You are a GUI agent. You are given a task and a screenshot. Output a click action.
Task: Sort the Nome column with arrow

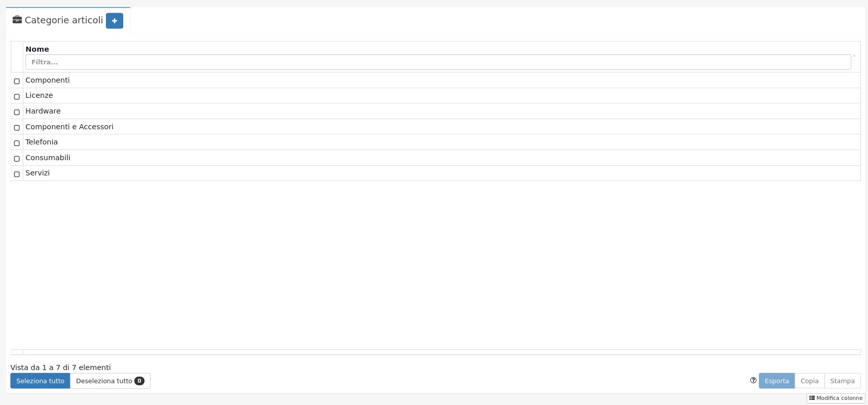(x=854, y=55)
